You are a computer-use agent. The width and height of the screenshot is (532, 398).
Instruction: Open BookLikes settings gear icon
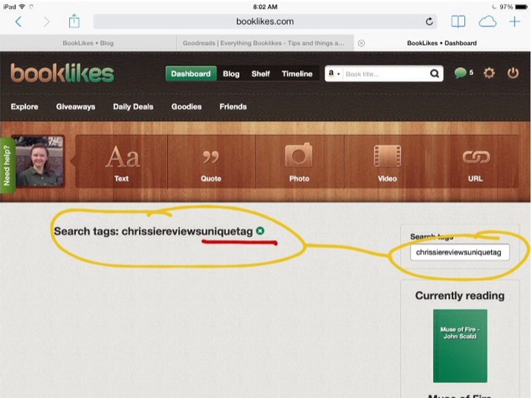pos(489,74)
